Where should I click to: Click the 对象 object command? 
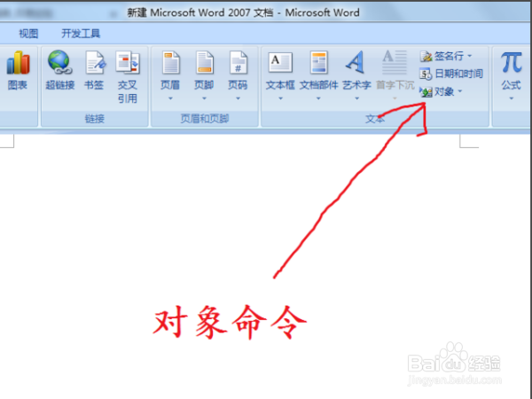tap(441, 91)
